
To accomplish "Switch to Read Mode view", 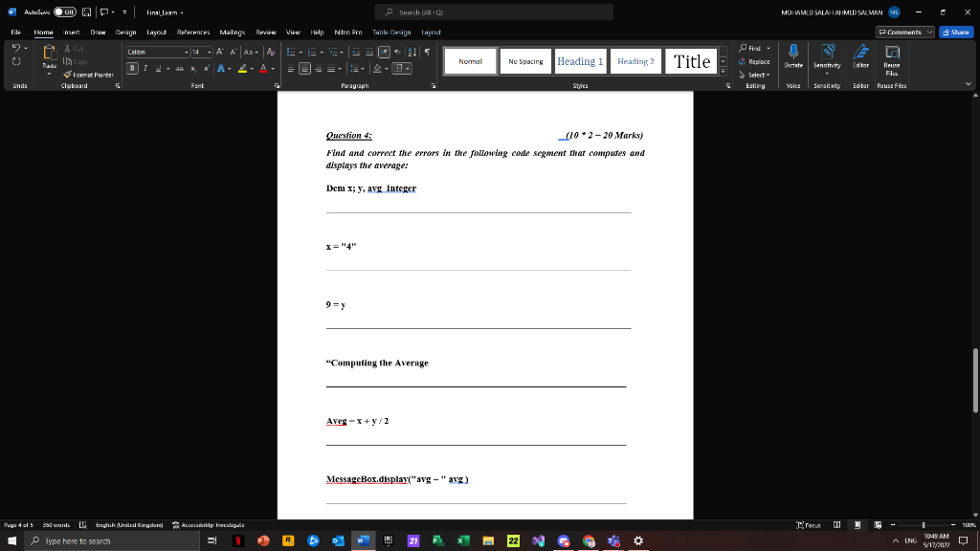I will (836, 525).
